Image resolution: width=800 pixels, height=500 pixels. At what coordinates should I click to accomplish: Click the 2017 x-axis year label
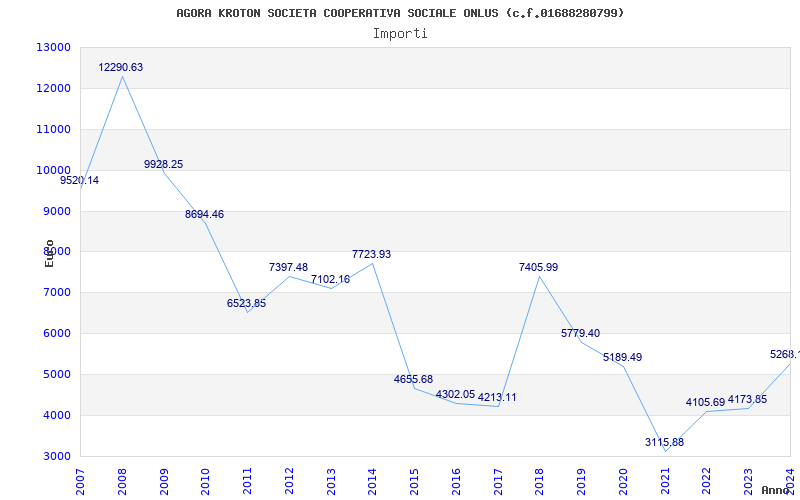click(x=497, y=482)
